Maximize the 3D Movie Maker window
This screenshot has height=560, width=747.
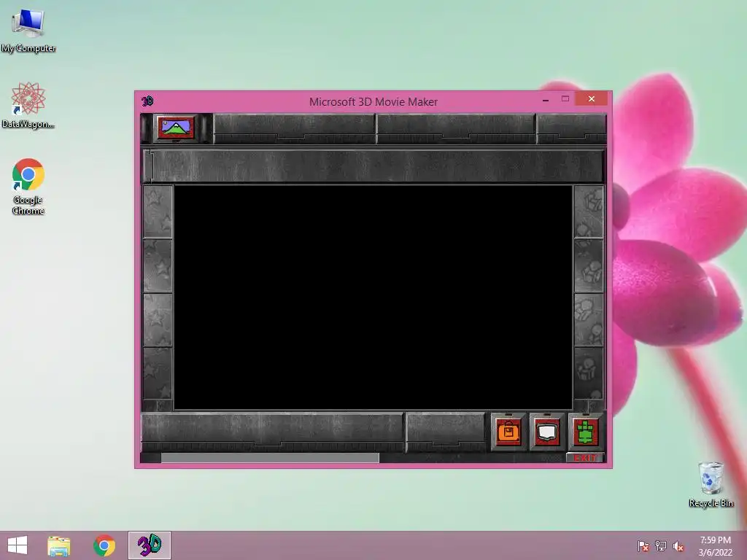pos(565,99)
